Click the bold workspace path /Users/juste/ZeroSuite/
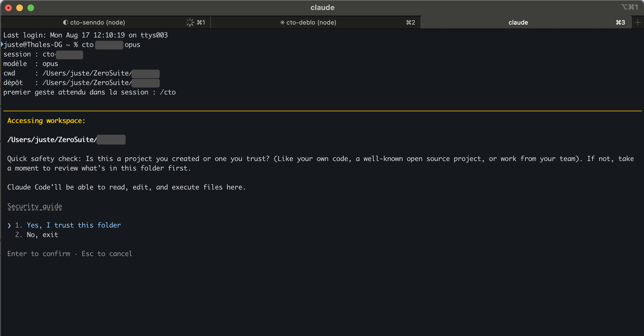644x336 pixels. tap(66, 140)
